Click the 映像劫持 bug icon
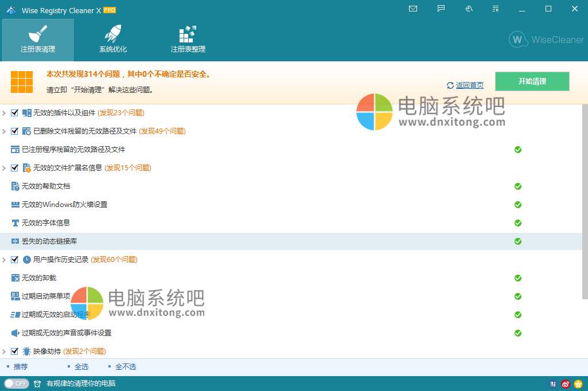Screen dimensions: 588x391 click(x=26, y=351)
